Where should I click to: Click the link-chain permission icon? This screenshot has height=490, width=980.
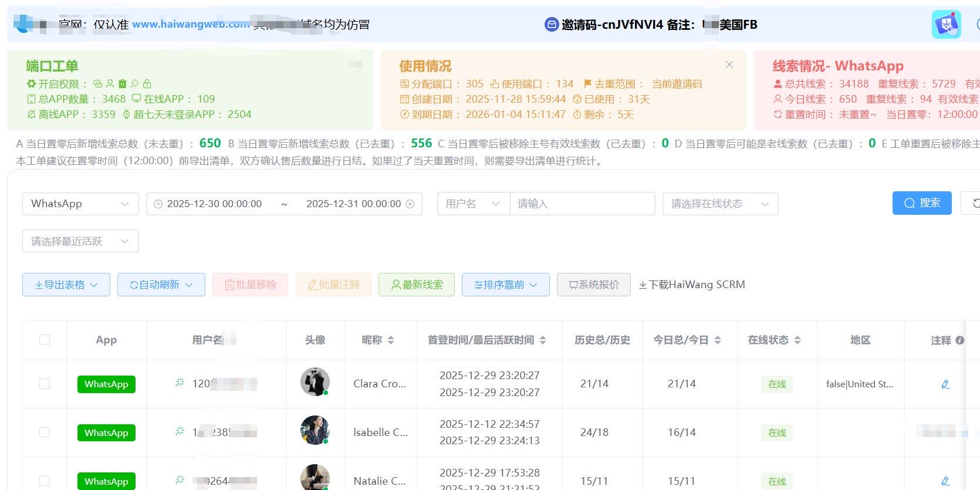[98, 84]
